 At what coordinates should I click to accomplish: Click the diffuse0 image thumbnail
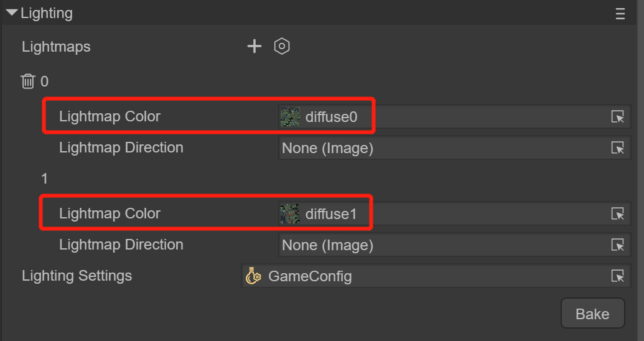290,116
